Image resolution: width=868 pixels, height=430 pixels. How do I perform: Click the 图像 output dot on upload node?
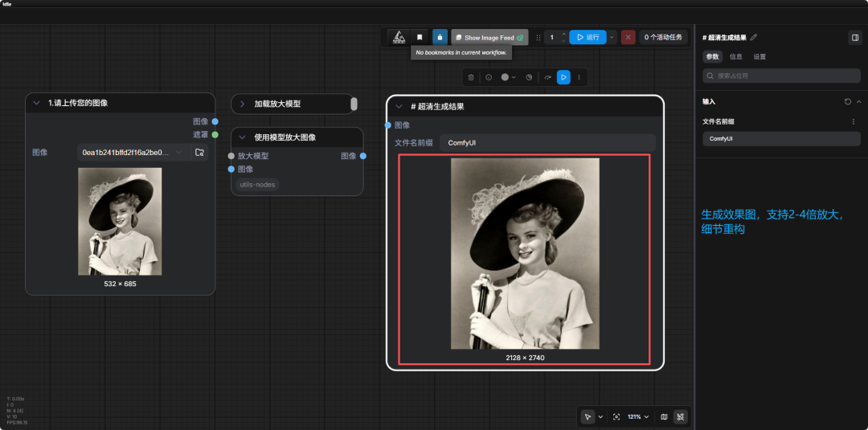215,121
